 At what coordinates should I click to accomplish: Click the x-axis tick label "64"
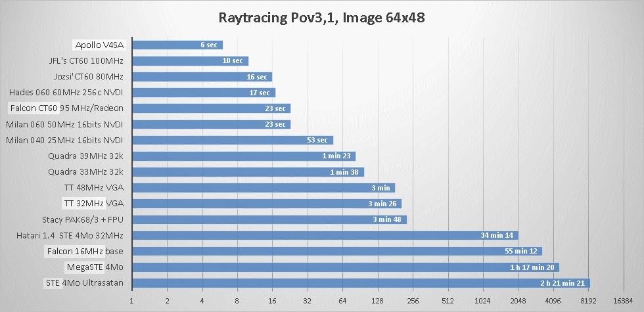[342, 301]
